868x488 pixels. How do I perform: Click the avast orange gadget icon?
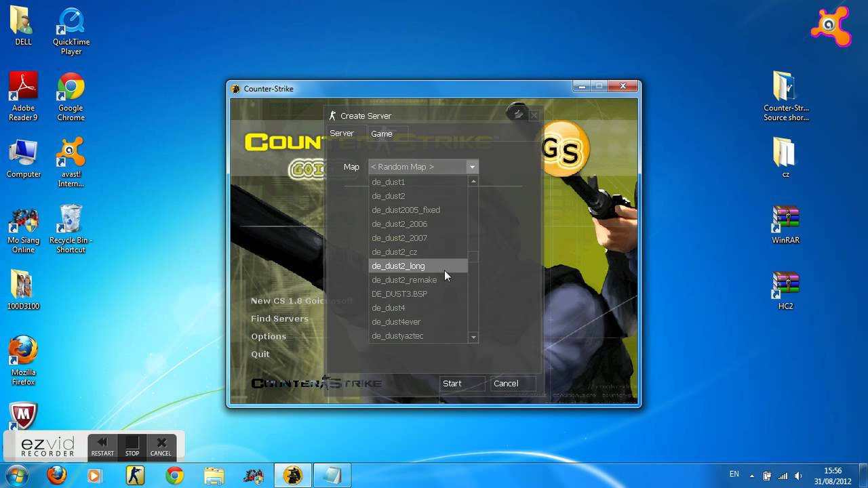(831, 25)
